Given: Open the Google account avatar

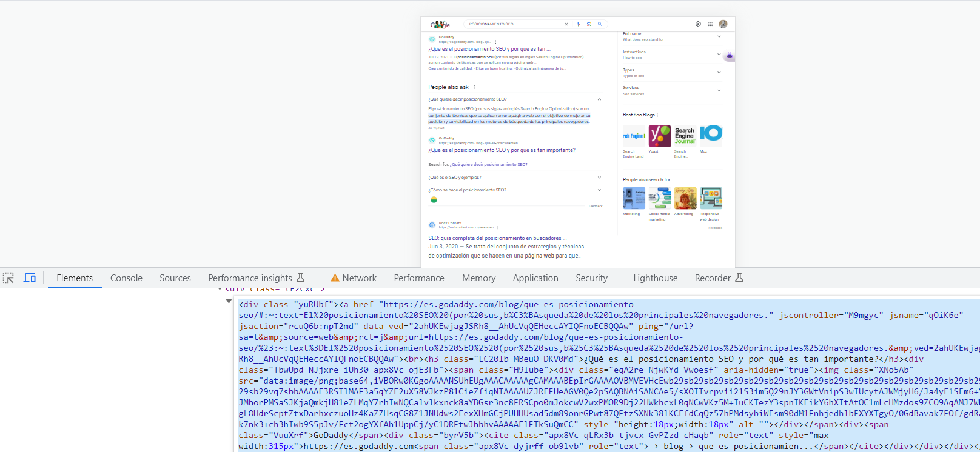Looking at the screenshot, I should [723, 24].
